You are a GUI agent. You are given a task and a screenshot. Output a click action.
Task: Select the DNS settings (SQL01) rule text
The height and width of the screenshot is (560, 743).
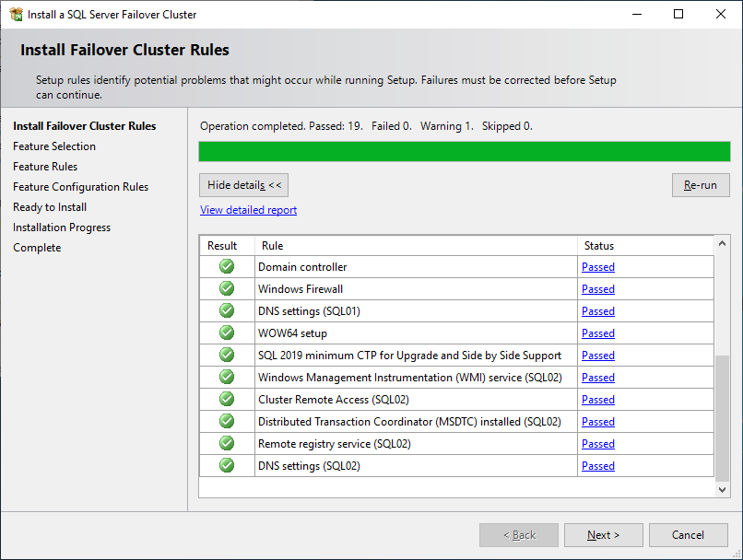pyautogui.click(x=309, y=311)
